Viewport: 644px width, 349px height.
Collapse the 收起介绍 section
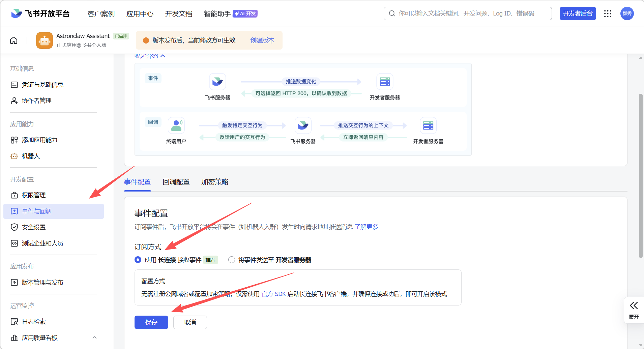(149, 56)
